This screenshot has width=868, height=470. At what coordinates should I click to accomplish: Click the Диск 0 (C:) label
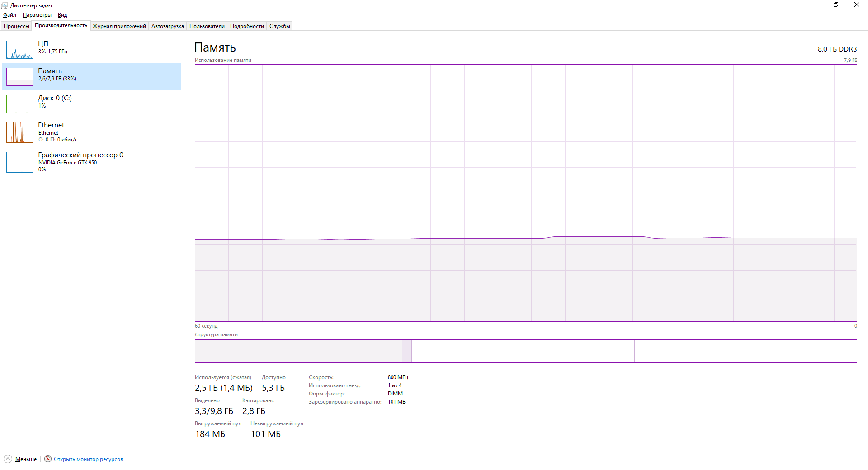pyautogui.click(x=55, y=98)
